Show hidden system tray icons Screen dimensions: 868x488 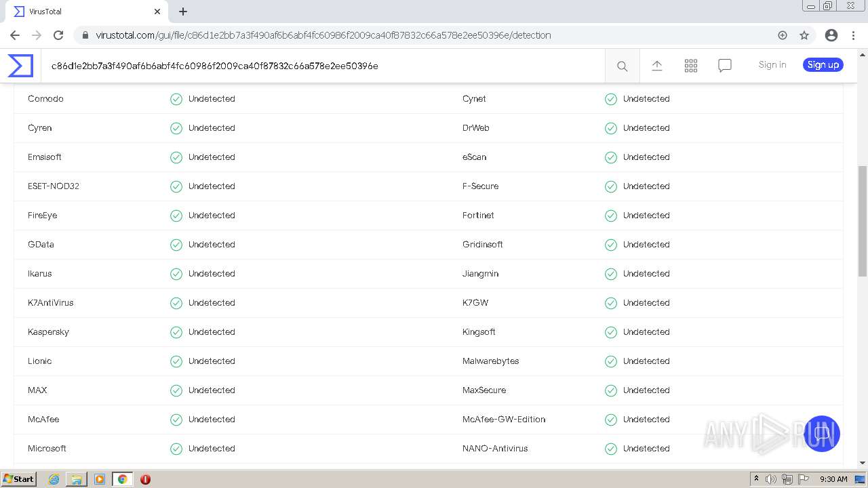[x=756, y=479]
